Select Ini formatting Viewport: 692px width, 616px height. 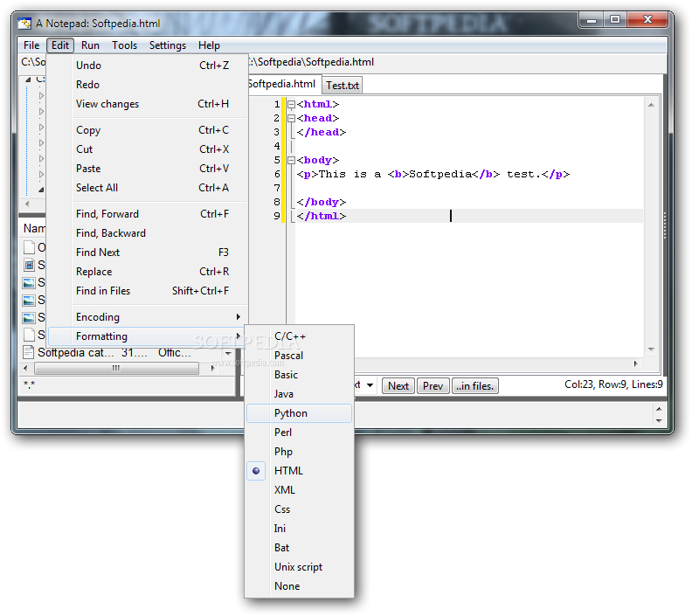tap(299, 529)
